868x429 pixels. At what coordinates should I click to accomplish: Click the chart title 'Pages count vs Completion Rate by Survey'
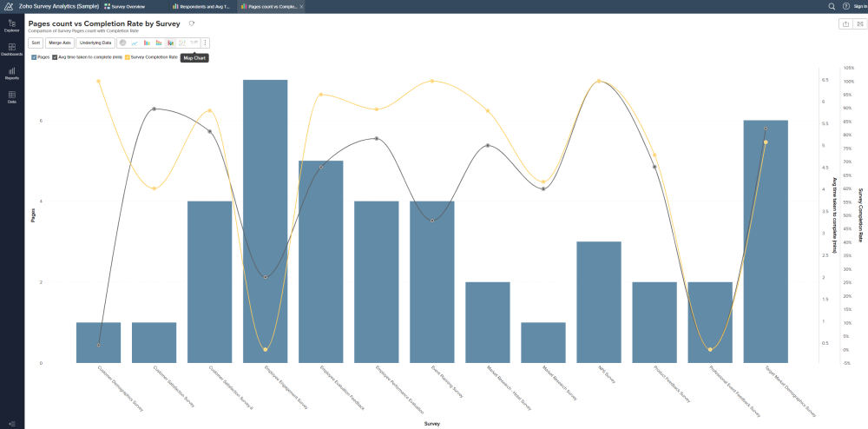tap(104, 23)
